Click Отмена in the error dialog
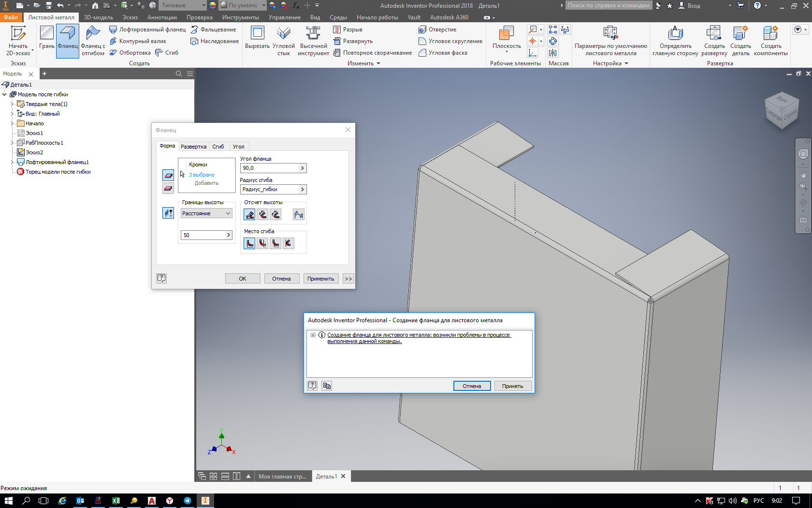Screen dimensions: 812x508 coord(472,386)
